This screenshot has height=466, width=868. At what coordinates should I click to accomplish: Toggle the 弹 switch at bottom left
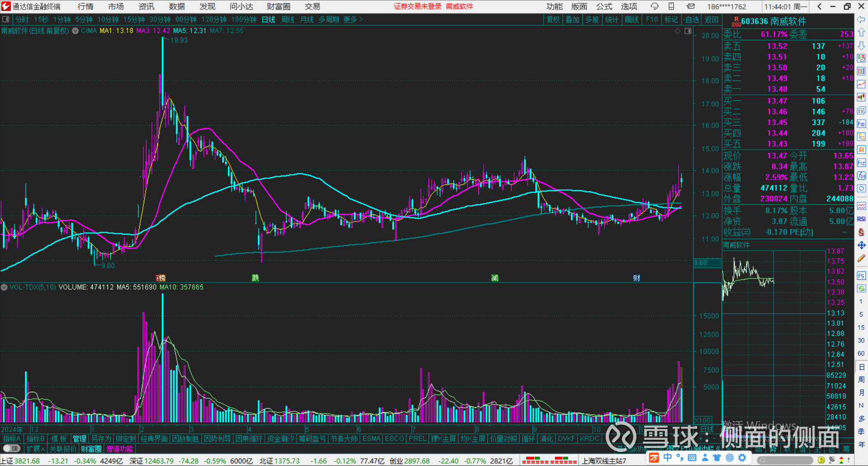click(12, 448)
